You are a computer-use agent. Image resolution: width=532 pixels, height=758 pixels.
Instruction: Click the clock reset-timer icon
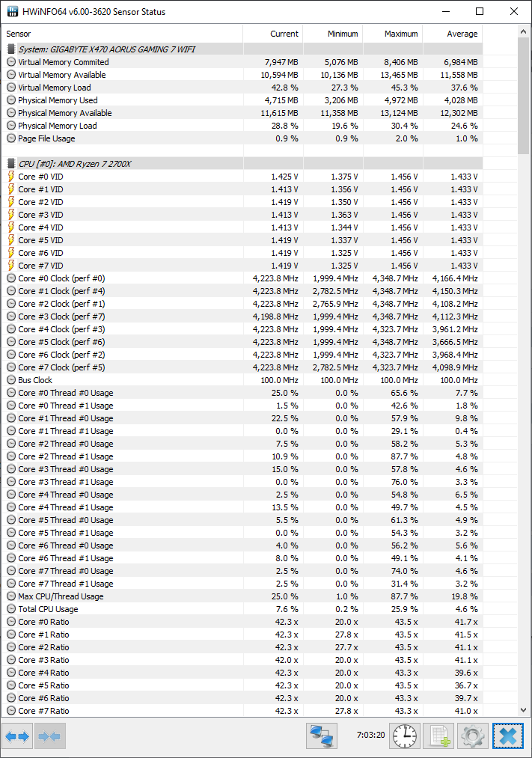point(405,736)
